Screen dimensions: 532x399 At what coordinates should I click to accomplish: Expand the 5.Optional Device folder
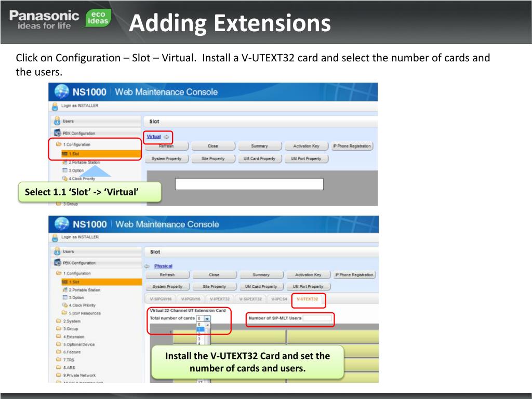[x=59, y=344]
